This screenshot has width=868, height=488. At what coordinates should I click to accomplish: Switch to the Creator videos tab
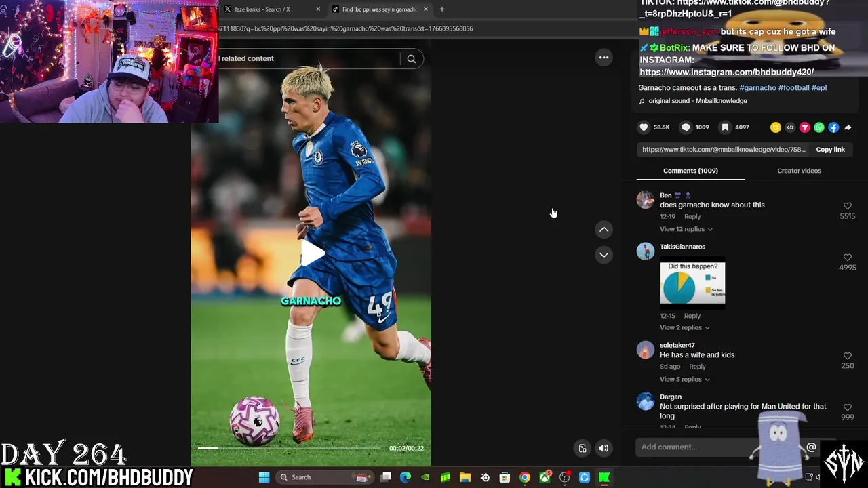tap(799, 171)
